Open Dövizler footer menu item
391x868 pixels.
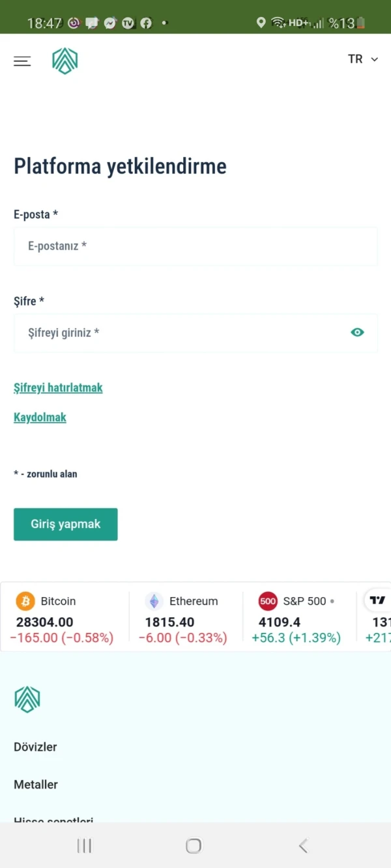[35, 747]
